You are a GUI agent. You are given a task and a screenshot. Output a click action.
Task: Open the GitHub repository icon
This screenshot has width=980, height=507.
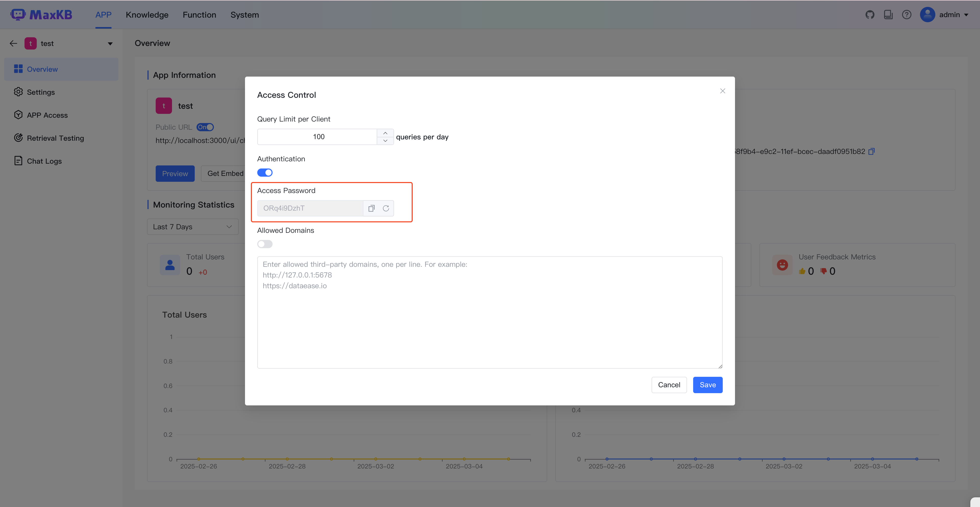870,15
